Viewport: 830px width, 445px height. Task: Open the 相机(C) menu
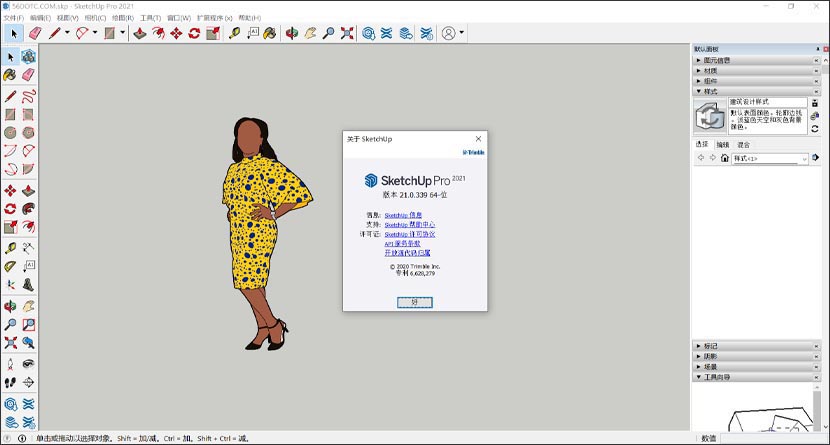(94, 18)
